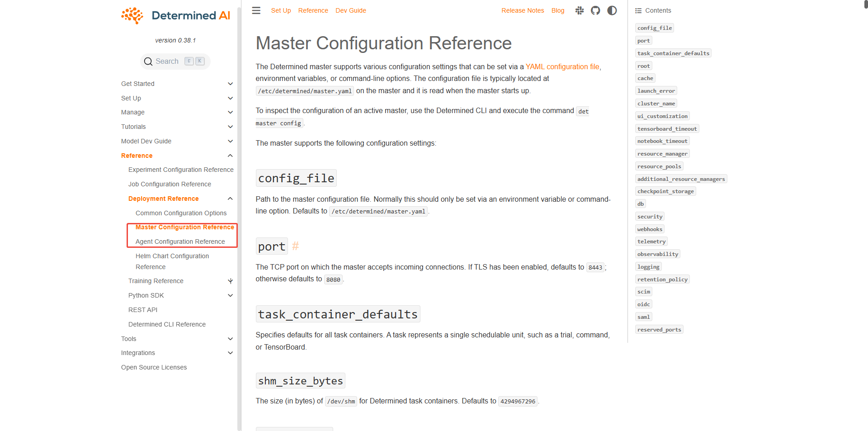Jump to root in Contents
This screenshot has width=868, height=431.
(x=643, y=66)
